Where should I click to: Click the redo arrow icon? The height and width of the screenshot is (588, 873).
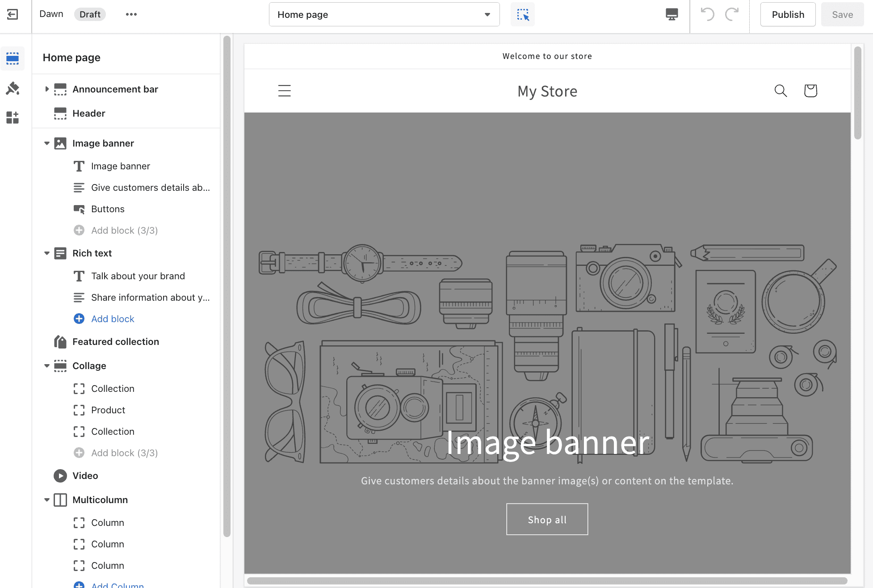click(x=733, y=14)
